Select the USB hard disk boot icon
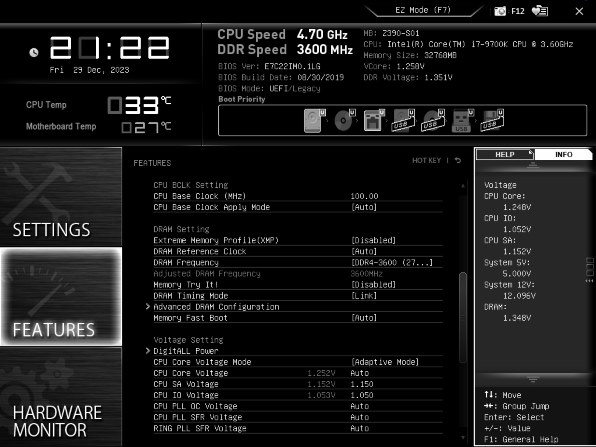This screenshot has height=447, width=596. [403, 120]
